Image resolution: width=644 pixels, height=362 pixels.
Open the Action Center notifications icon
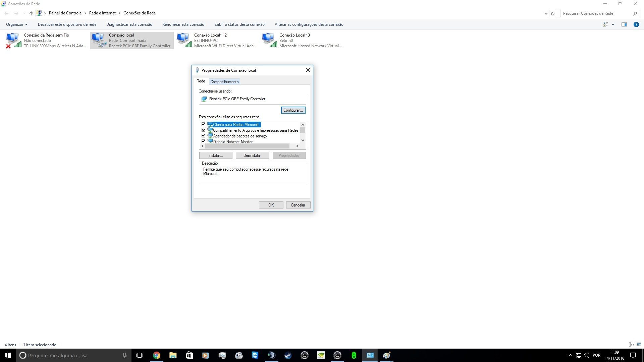click(633, 355)
